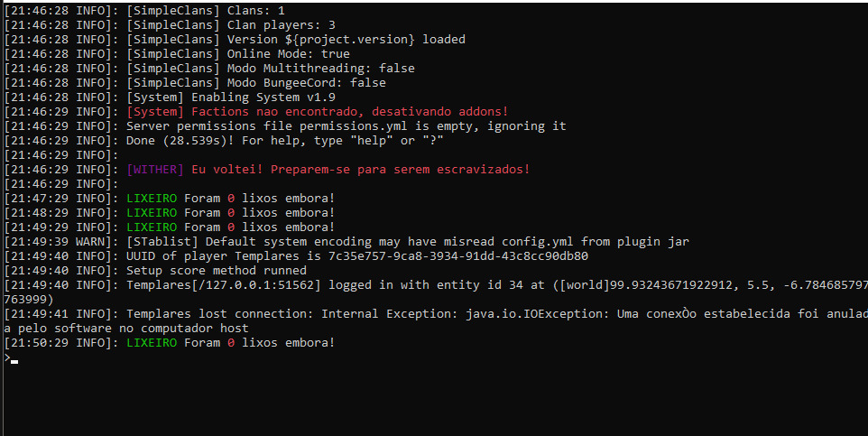Click the green LIXEIRO label at 21:50:29
868x436 pixels.
click(152, 343)
